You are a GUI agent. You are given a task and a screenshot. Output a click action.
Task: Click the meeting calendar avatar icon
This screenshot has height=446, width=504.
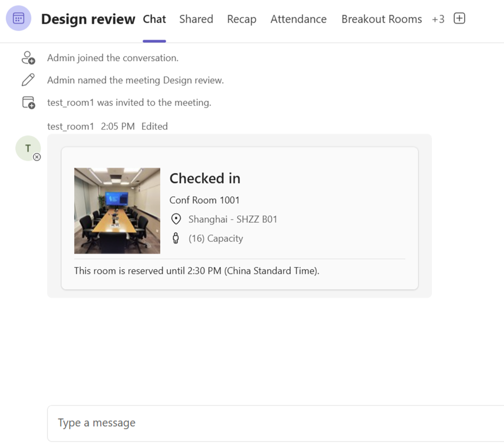[x=18, y=19]
